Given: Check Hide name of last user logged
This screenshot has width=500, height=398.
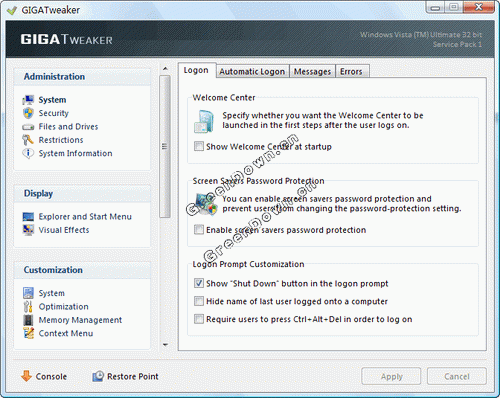Looking at the screenshot, I should (199, 301).
